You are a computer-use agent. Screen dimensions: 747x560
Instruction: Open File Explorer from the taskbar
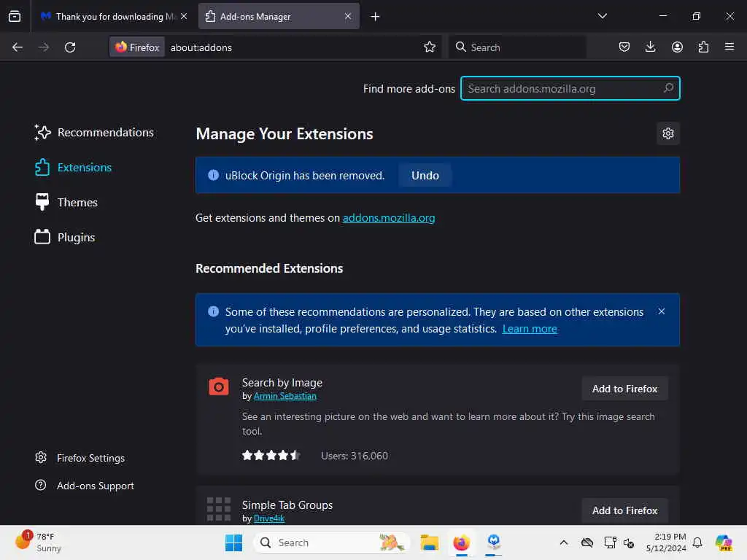point(429,542)
